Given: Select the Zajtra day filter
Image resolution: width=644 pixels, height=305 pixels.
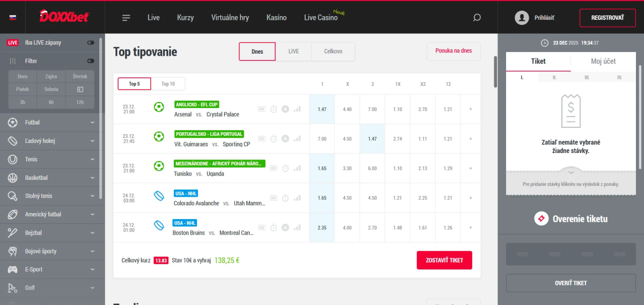Looking at the screenshot, I should [x=51, y=77].
